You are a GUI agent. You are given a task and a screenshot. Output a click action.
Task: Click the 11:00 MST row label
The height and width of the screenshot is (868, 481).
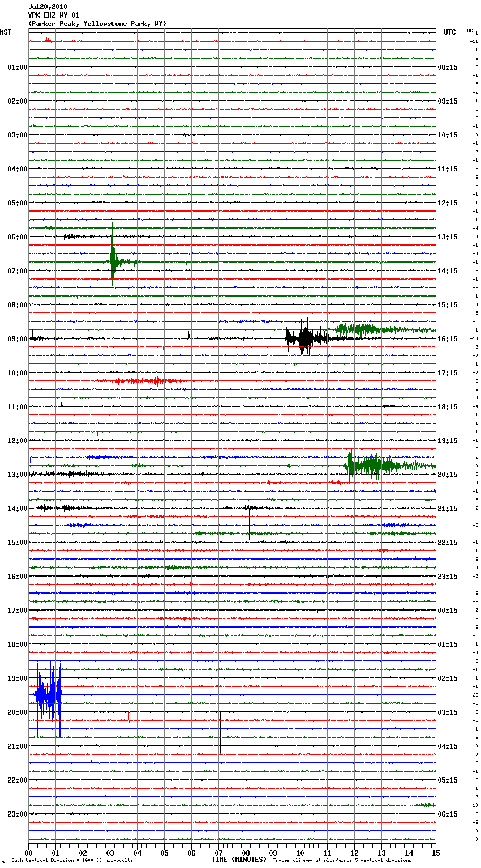coord(18,407)
